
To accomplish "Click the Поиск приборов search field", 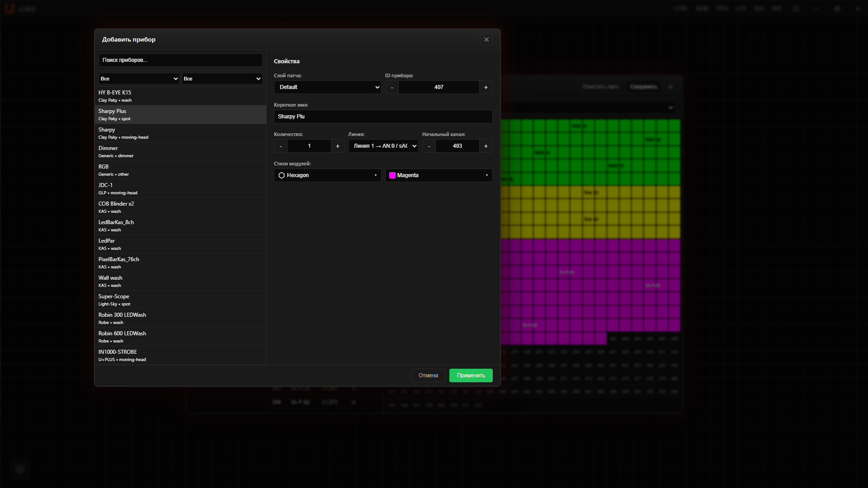I will pyautogui.click(x=180, y=60).
